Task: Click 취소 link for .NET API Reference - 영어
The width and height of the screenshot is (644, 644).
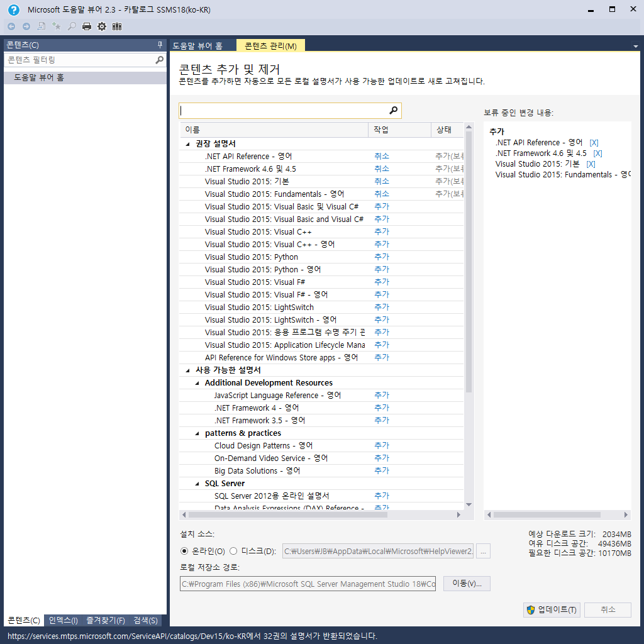Action: (382, 156)
